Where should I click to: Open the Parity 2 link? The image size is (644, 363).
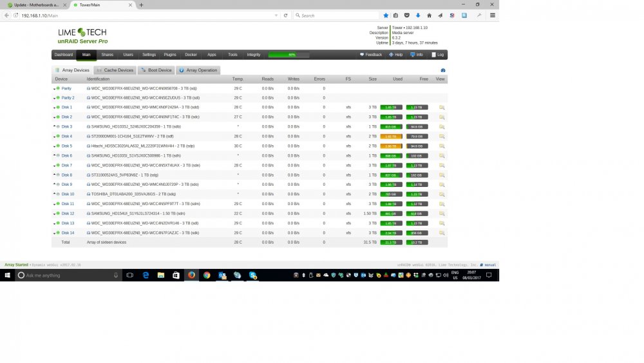pyautogui.click(x=68, y=98)
